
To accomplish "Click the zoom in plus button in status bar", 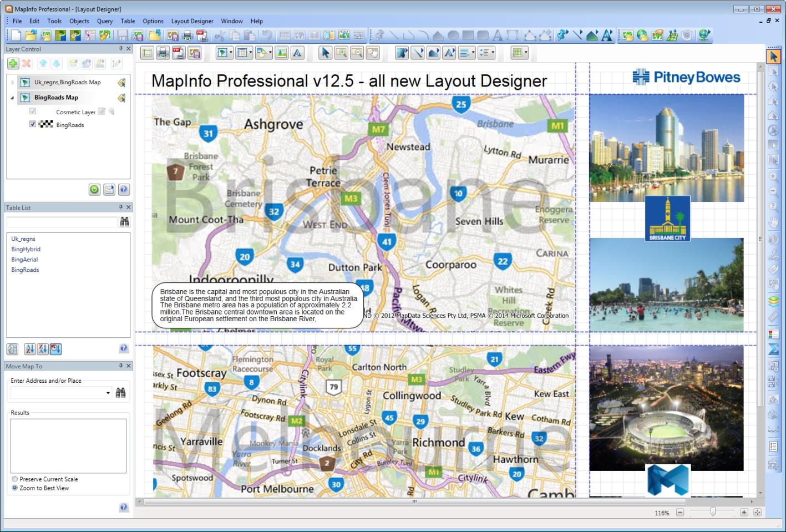I will [744, 513].
